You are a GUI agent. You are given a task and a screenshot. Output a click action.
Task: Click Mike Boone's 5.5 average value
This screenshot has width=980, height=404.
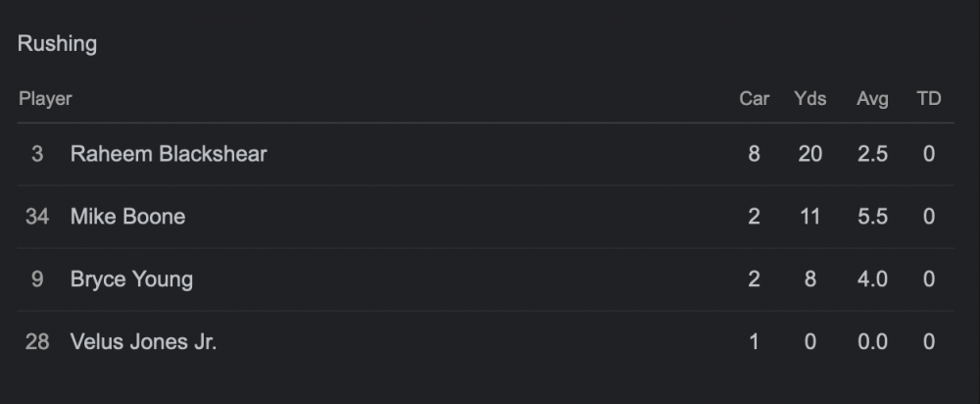(x=872, y=217)
